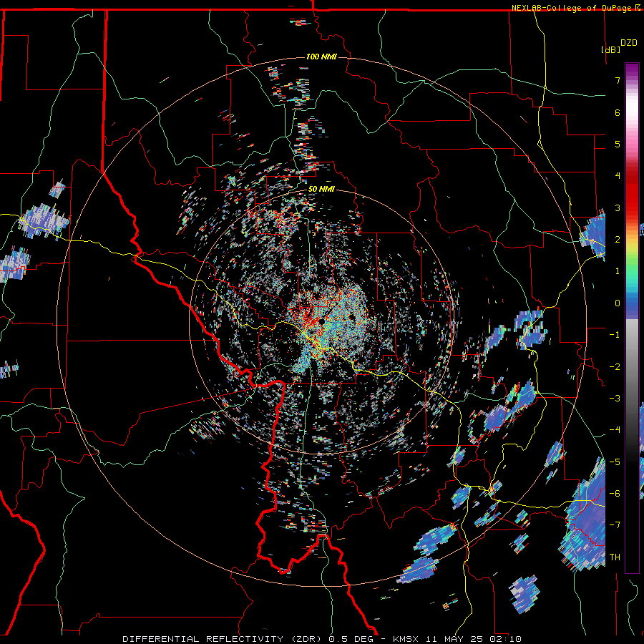This screenshot has width=644, height=644.
Task: Click the legend value 5
Action: [618, 144]
